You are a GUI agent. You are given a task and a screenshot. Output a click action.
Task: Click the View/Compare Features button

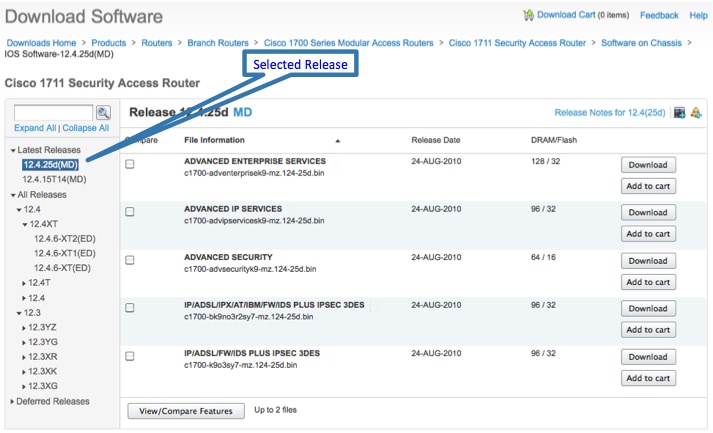click(x=186, y=411)
